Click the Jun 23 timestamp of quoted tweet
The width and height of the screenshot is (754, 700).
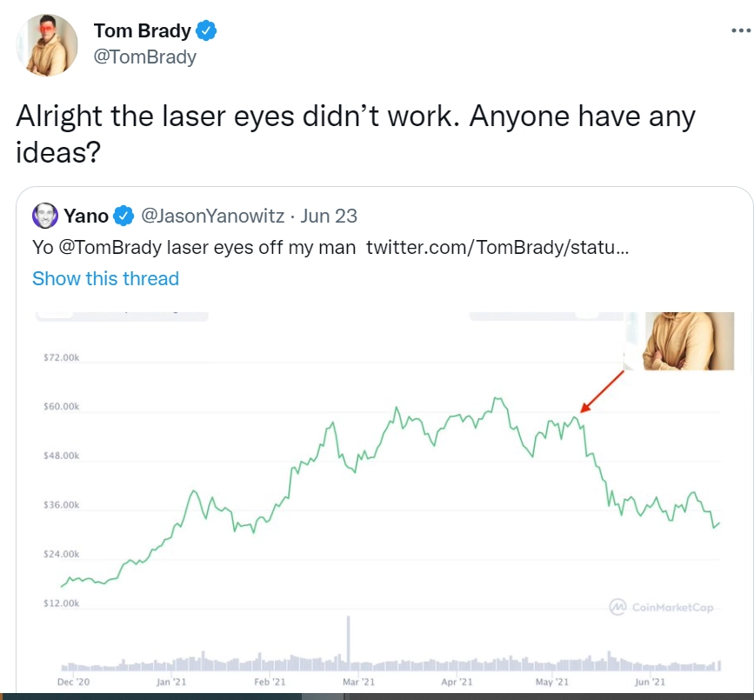[x=329, y=216]
